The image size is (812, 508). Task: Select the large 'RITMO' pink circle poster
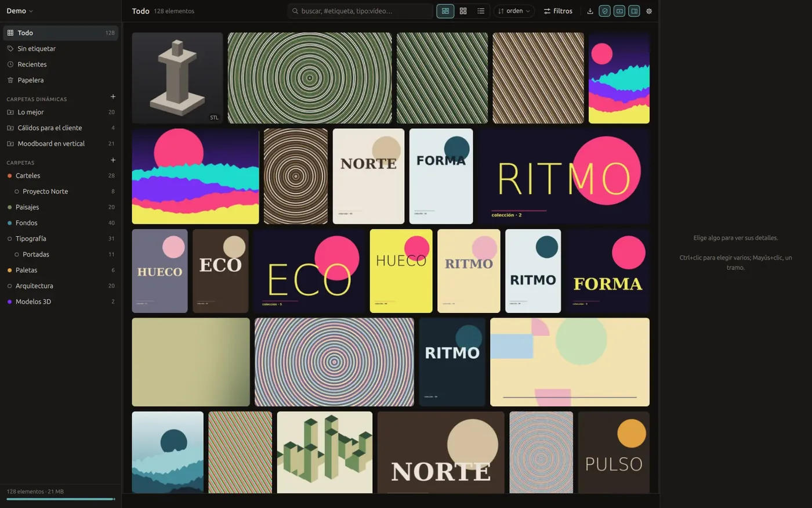(x=564, y=176)
